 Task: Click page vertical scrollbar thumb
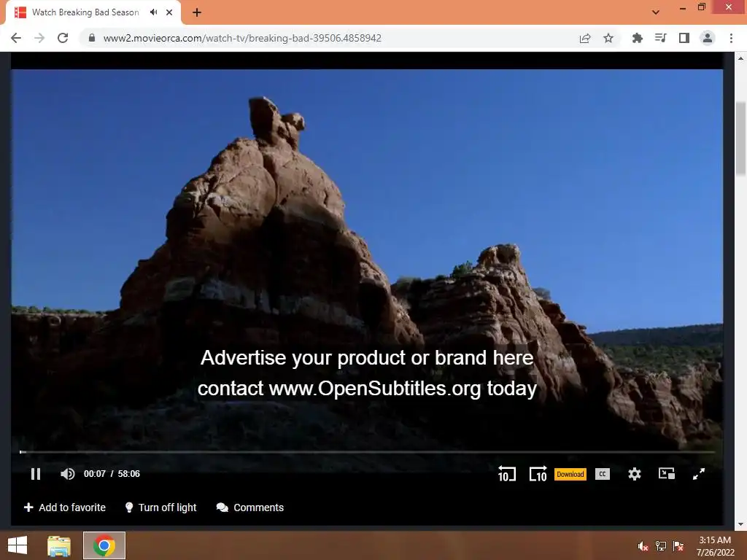[740, 138]
